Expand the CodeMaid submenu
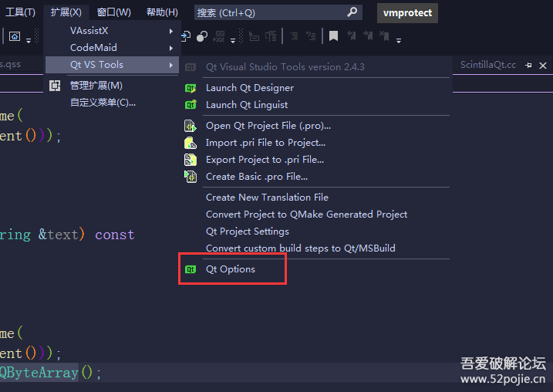Viewport: 553px width, 392px height. click(x=112, y=48)
